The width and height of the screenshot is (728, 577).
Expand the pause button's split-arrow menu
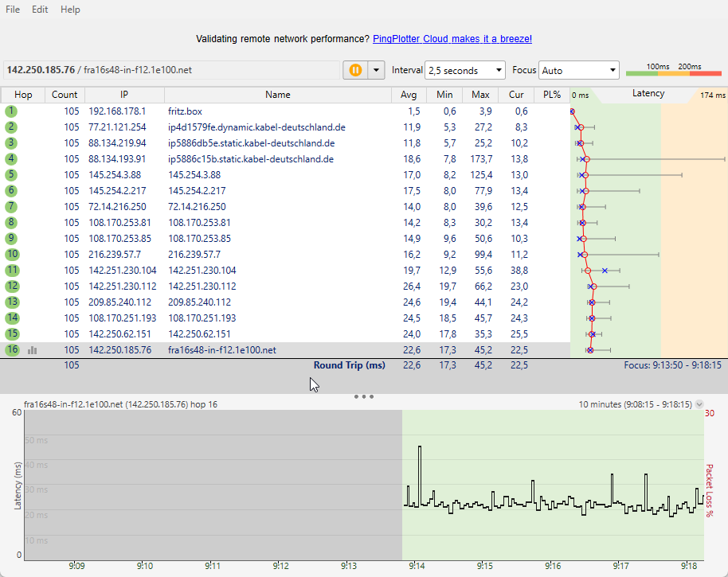point(375,70)
